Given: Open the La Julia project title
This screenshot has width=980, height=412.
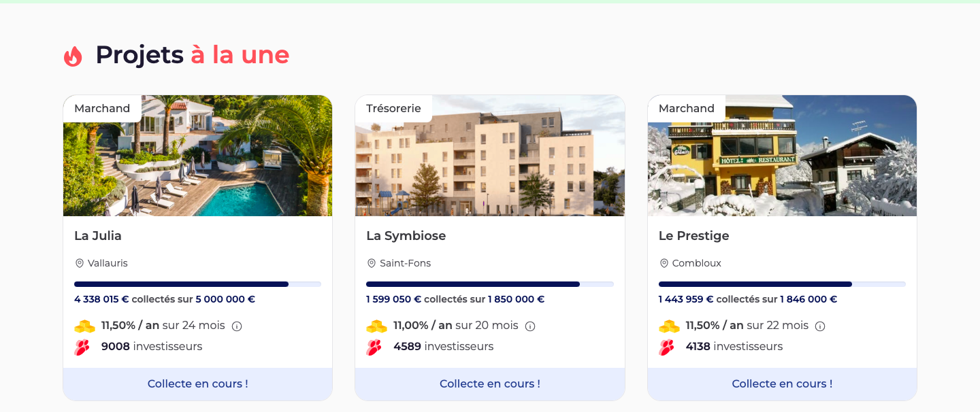Looking at the screenshot, I should (98, 236).
